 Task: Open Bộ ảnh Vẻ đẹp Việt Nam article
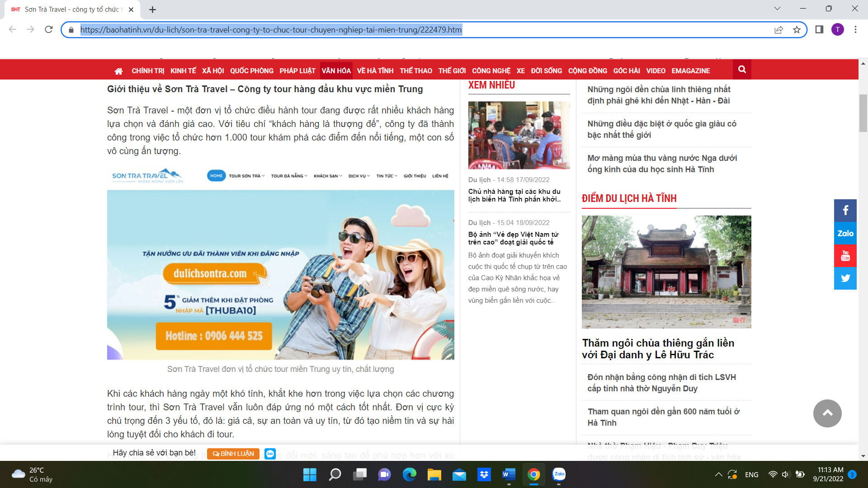pyautogui.click(x=513, y=238)
